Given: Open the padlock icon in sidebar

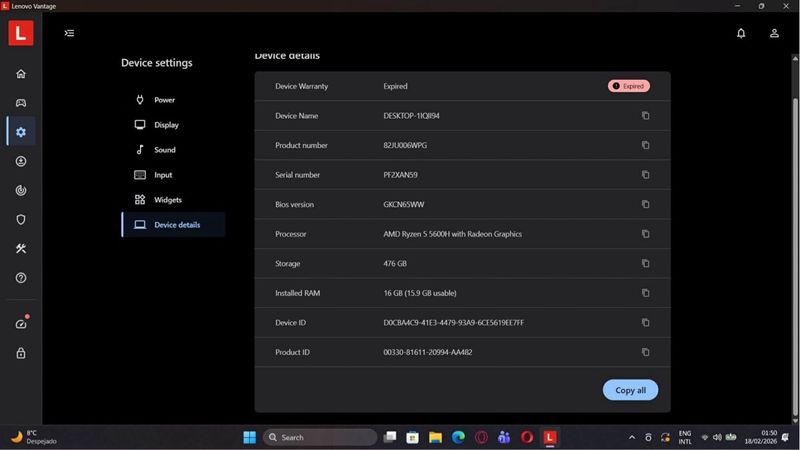Looking at the screenshot, I should [21, 353].
